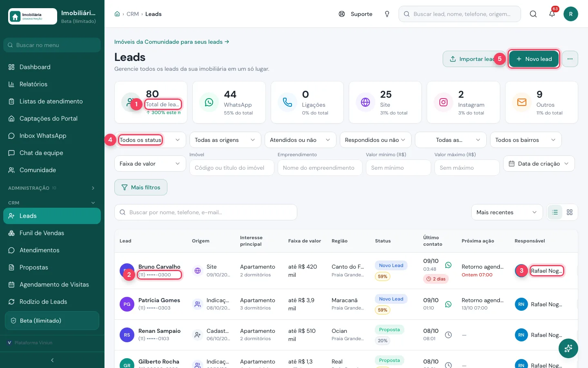Click the clock icon in Renan Sampaio row

(x=448, y=335)
